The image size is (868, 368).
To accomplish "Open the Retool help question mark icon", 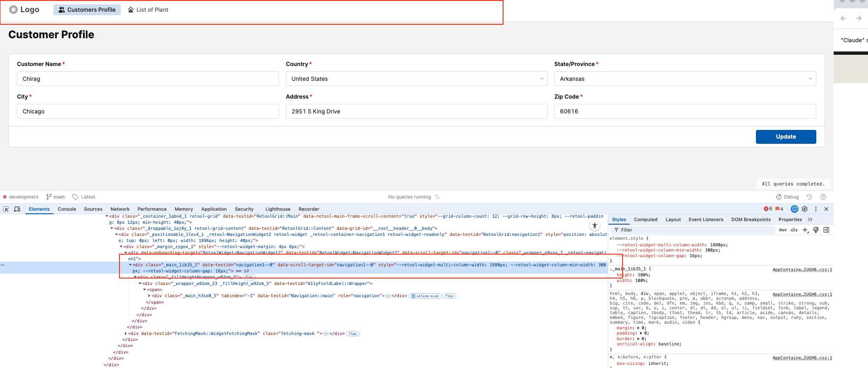I will [x=823, y=197].
